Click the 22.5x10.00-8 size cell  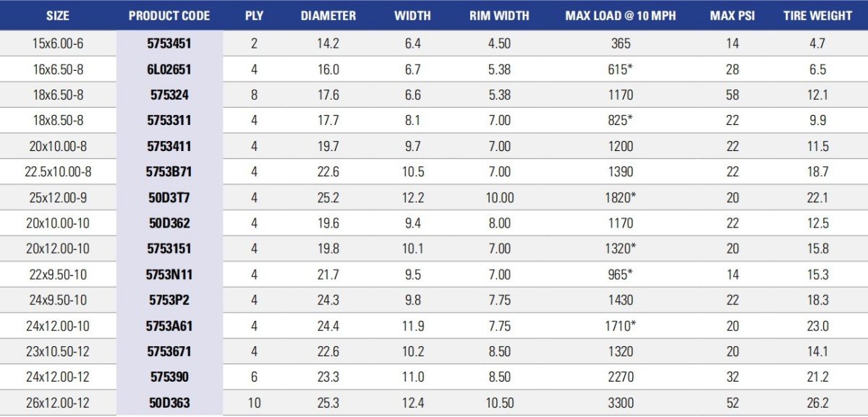(x=58, y=172)
